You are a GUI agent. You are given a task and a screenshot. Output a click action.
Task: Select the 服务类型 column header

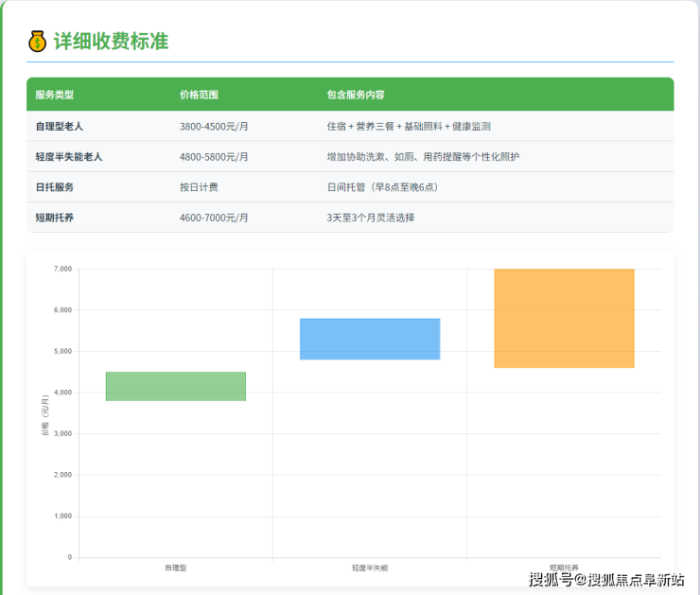point(54,95)
